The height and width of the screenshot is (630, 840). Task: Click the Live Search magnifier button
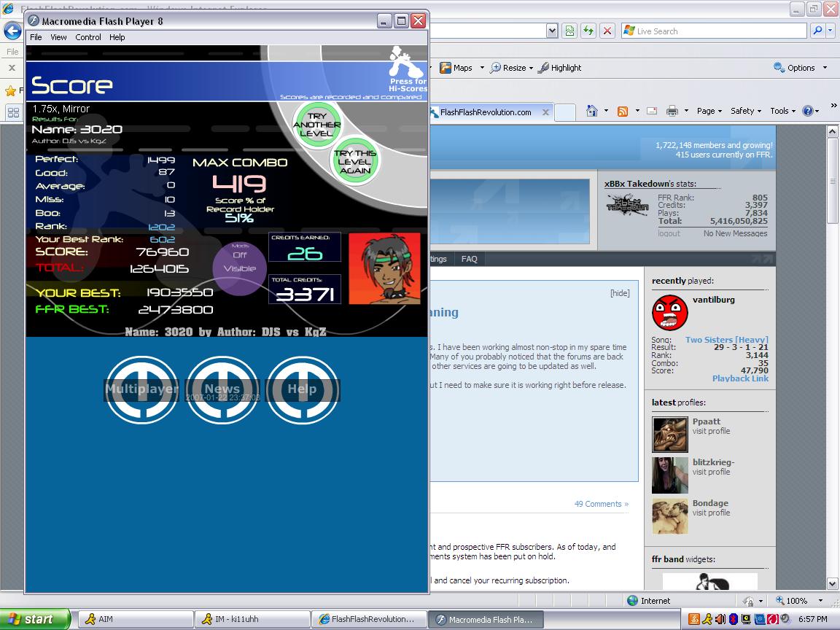pyautogui.click(x=817, y=31)
